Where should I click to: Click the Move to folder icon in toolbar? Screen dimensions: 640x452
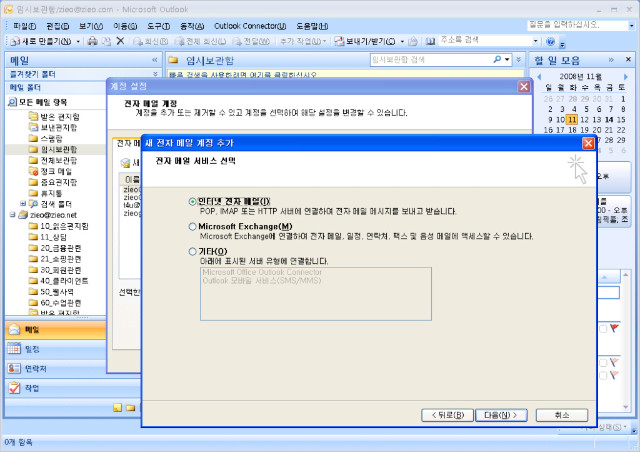pos(107,41)
